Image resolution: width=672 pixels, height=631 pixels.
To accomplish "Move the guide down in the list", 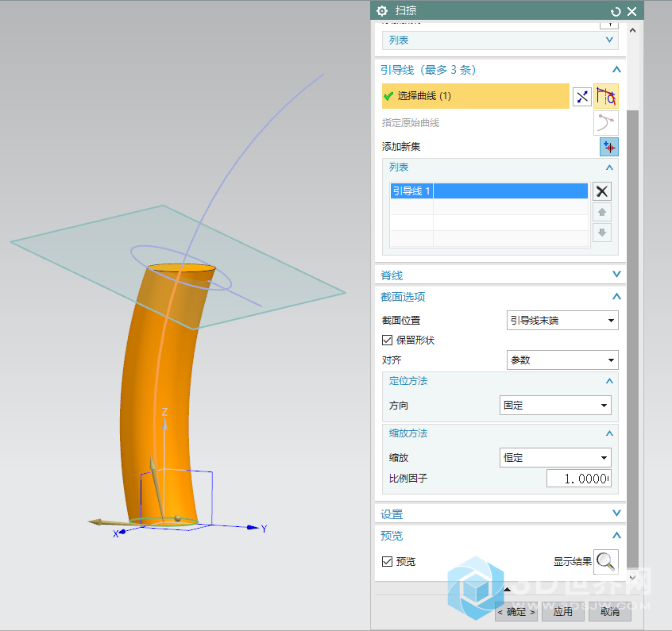I will [x=602, y=233].
